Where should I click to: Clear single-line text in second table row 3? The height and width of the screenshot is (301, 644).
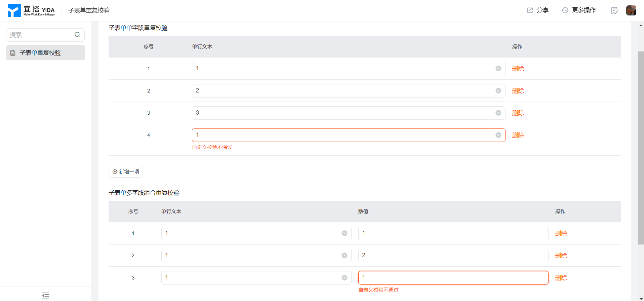[x=344, y=277]
